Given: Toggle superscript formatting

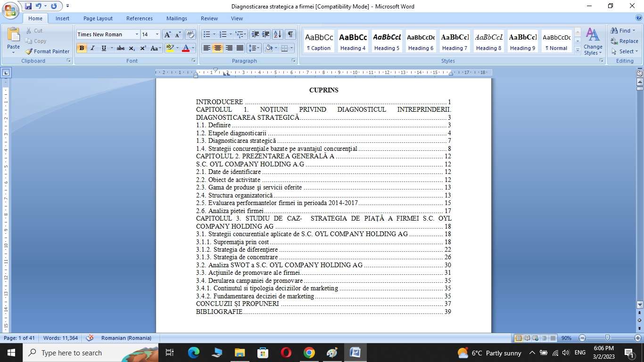Looking at the screenshot, I should pyautogui.click(x=143, y=48).
